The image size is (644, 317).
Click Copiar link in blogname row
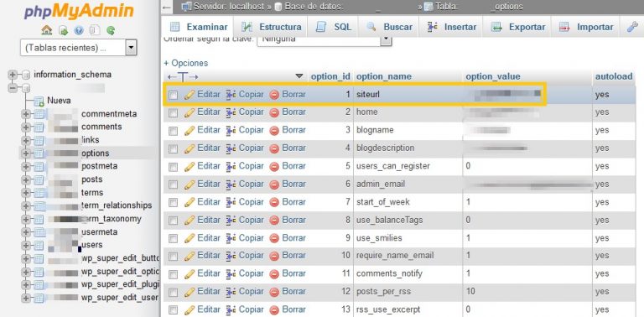click(x=251, y=130)
